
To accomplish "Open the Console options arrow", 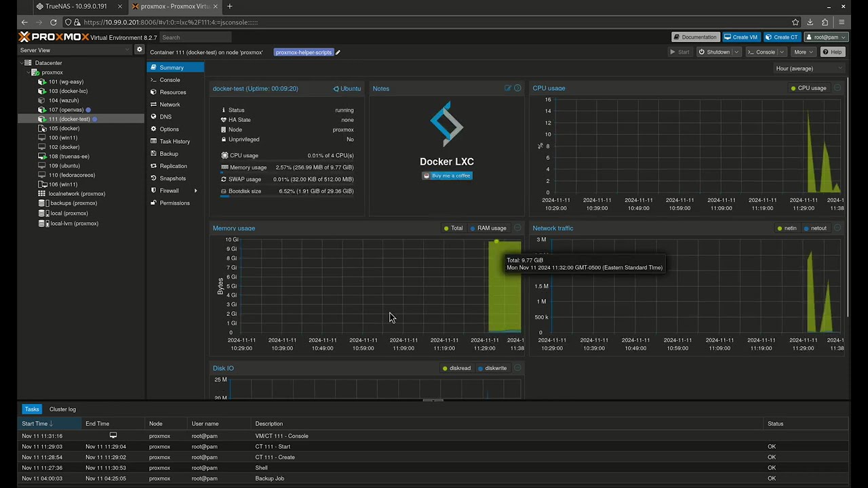I will [781, 52].
